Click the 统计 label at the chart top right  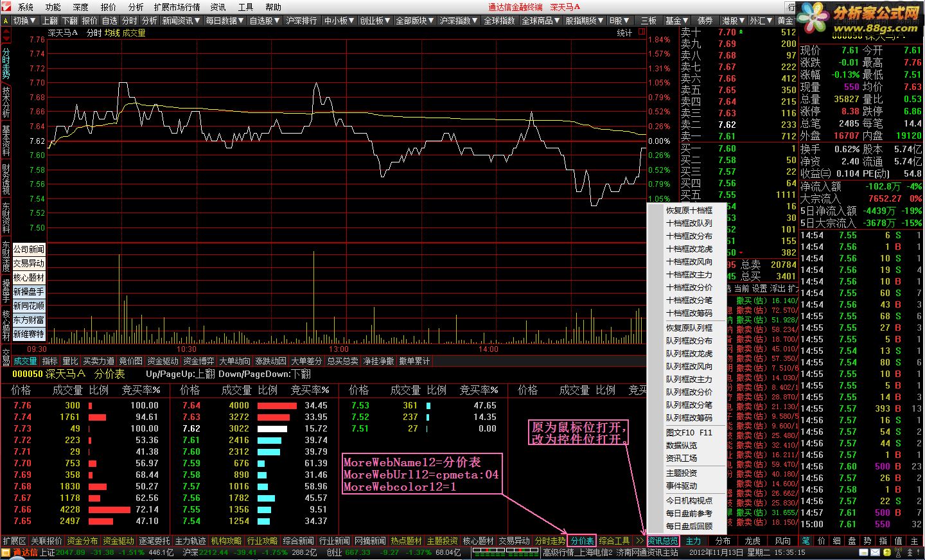pyautogui.click(x=625, y=33)
